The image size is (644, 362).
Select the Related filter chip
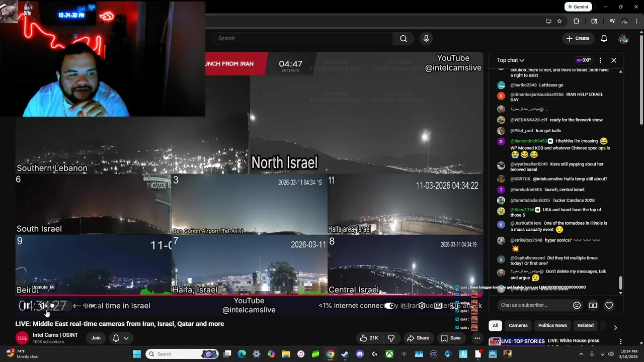click(585, 325)
